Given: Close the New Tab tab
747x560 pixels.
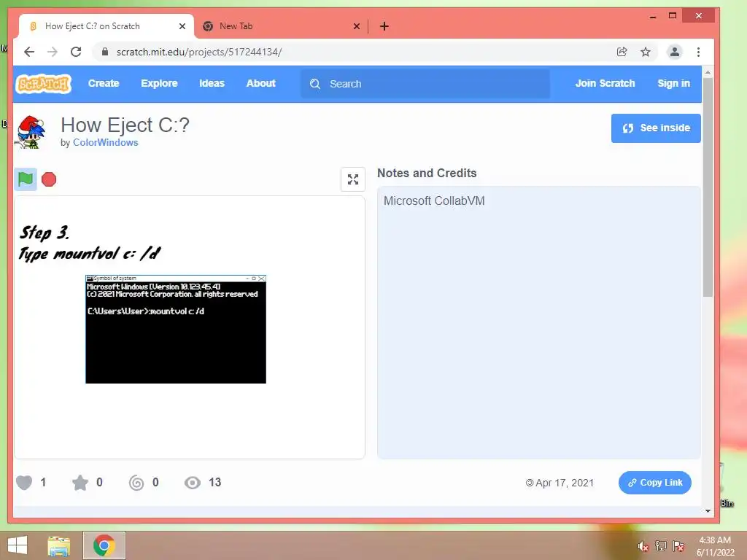Looking at the screenshot, I should 356,27.
